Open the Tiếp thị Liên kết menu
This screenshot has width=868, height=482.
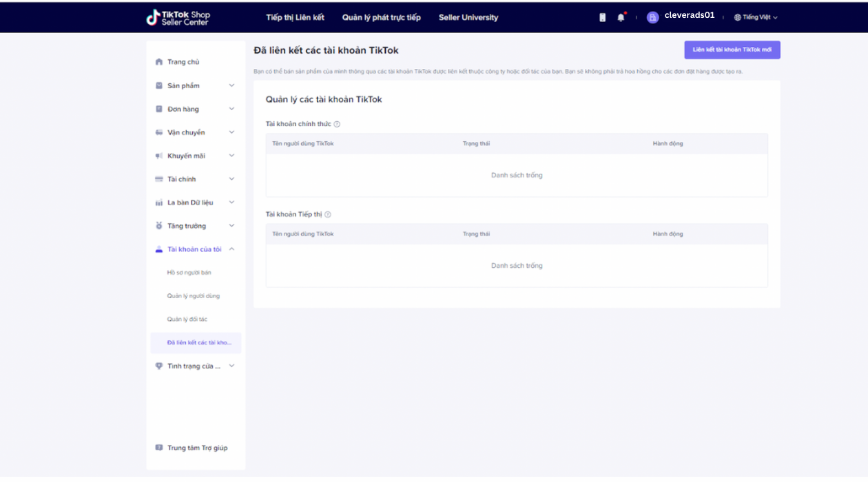295,17
